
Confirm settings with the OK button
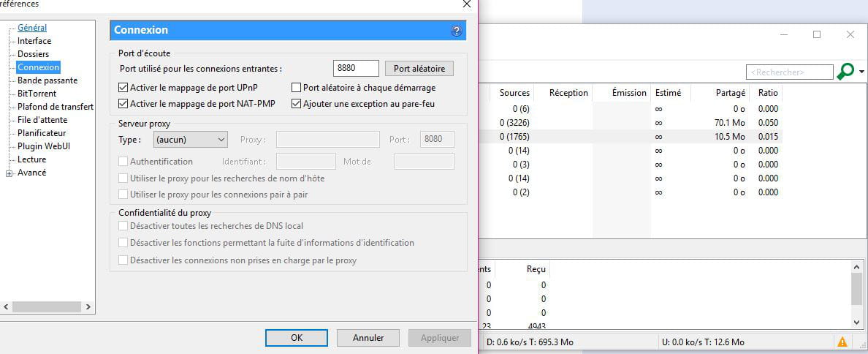click(297, 337)
